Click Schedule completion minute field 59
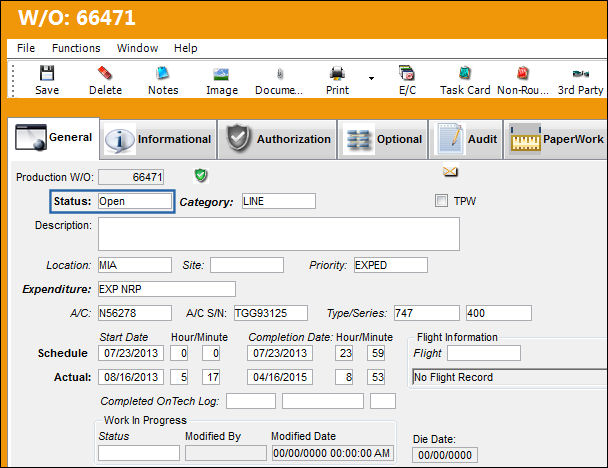Image resolution: width=608 pixels, height=468 pixels. coord(376,353)
